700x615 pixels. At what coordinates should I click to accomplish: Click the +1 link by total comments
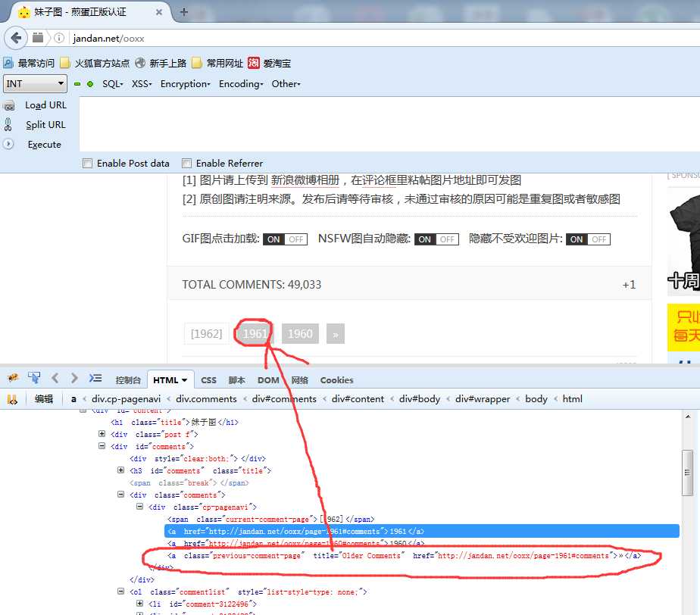(629, 284)
